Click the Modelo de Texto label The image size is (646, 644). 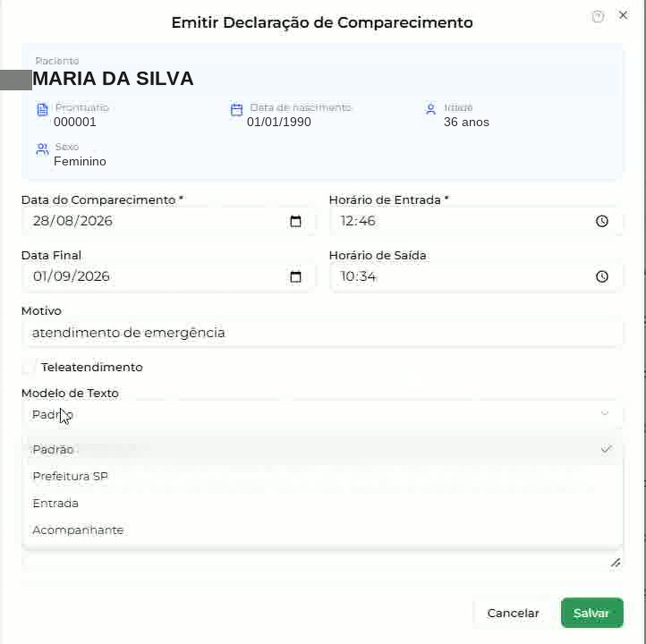70,393
